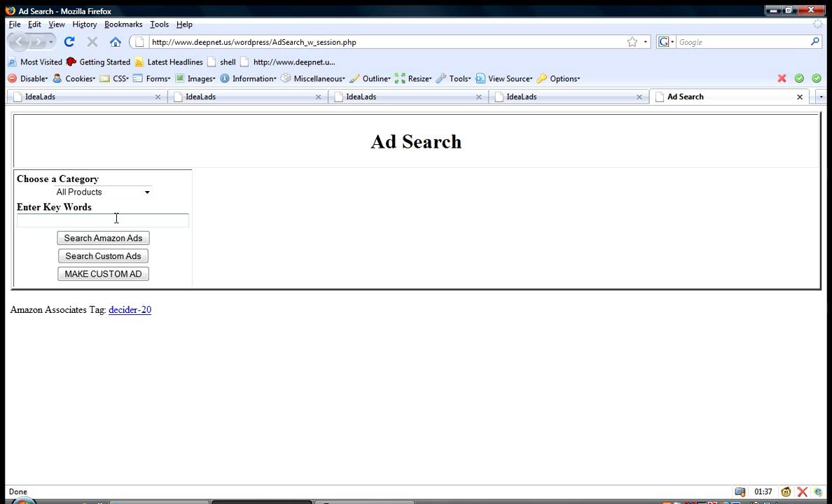Open the Information developer toolbar menu
The height and width of the screenshot is (504, 832).
pos(248,78)
